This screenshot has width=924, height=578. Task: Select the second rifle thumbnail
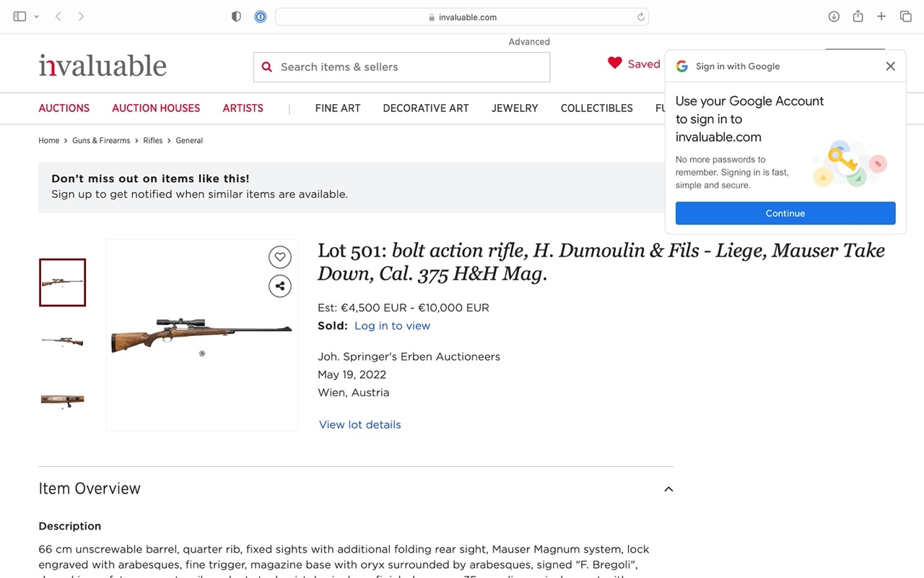click(x=62, y=341)
